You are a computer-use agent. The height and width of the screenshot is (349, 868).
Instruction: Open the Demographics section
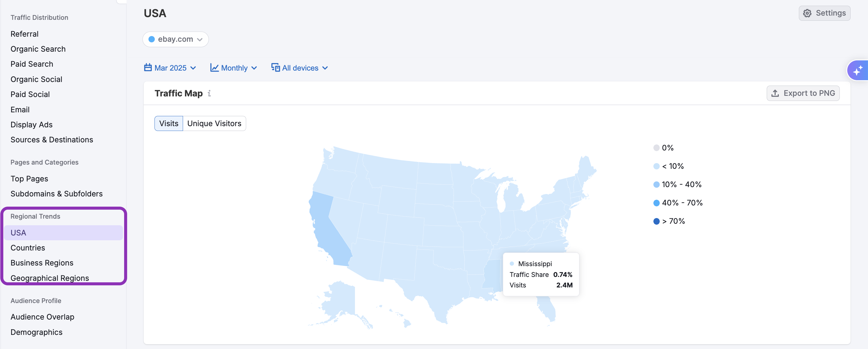(36, 332)
